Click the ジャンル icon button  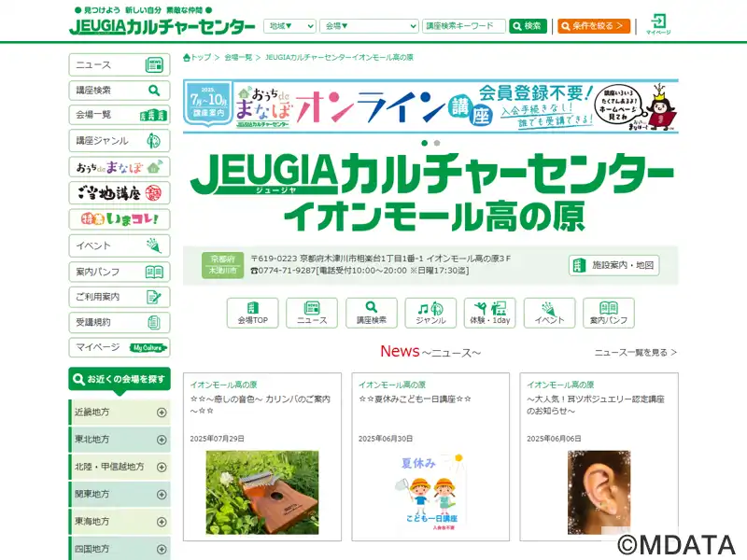pyautogui.click(x=430, y=313)
